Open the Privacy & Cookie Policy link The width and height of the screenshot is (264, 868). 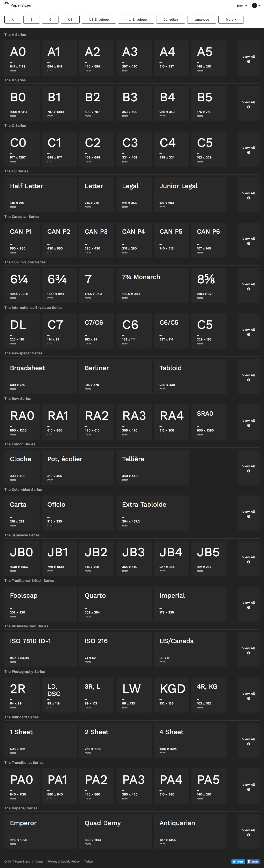[63, 862]
